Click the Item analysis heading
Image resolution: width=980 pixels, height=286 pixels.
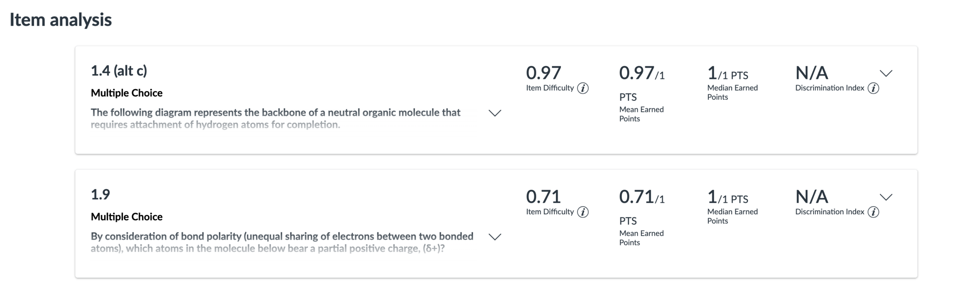[60, 20]
